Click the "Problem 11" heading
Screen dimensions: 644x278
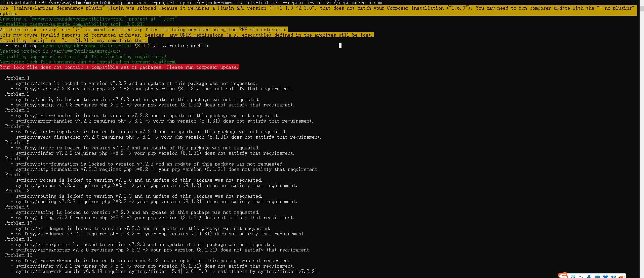click(x=18, y=239)
